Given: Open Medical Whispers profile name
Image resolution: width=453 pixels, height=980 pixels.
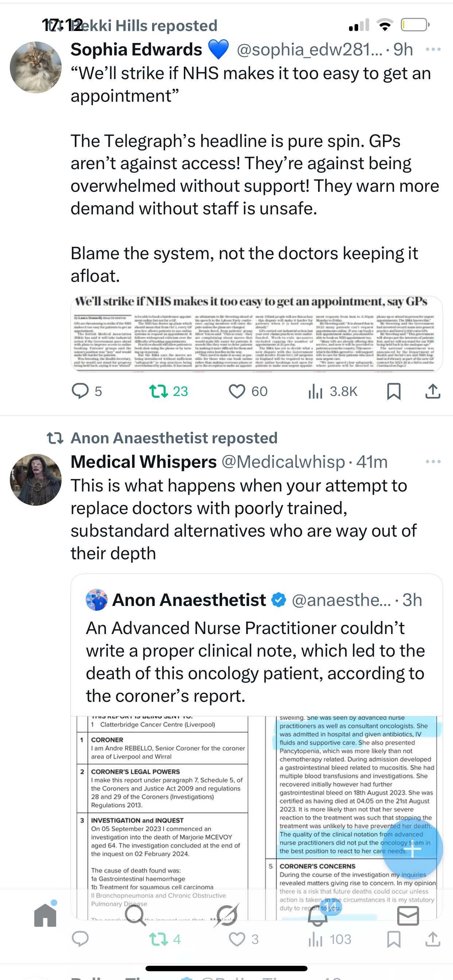Looking at the screenshot, I should (143, 462).
